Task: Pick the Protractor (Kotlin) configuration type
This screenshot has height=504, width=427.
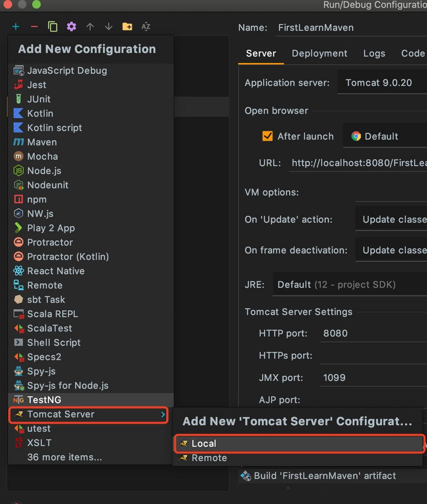Action: (x=91, y=257)
